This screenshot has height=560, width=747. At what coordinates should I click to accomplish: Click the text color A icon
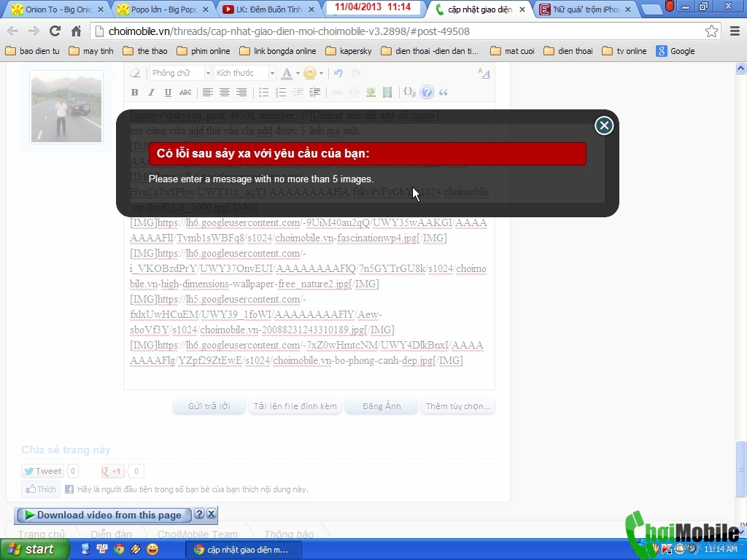286,73
